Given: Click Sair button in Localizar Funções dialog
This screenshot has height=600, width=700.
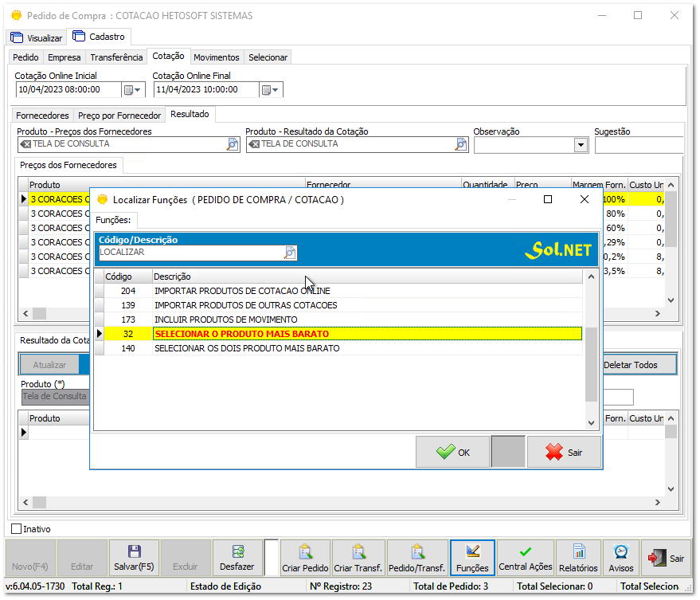Looking at the screenshot, I should (x=564, y=452).
